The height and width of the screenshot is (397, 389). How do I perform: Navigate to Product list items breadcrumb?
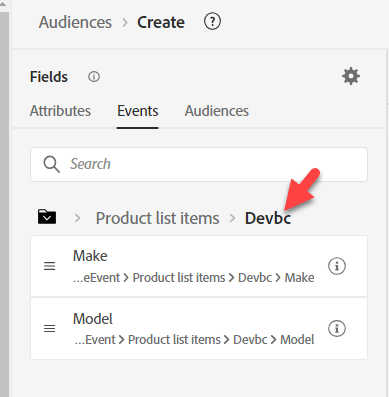[158, 218]
